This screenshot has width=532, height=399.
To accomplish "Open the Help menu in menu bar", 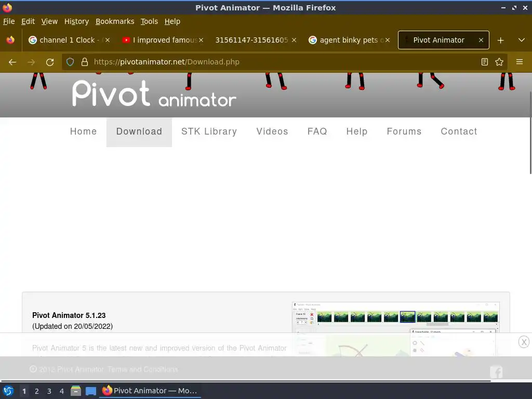I will 172,21.
